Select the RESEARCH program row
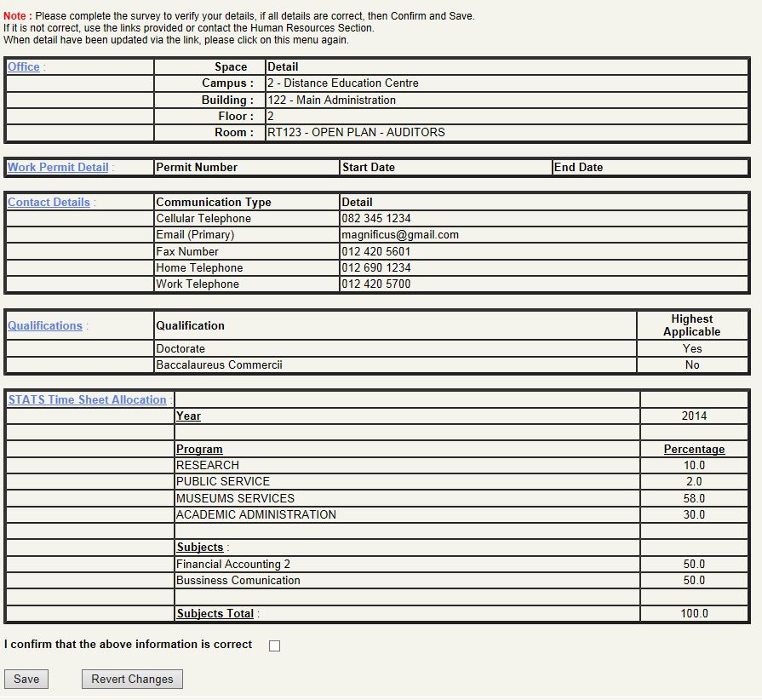Image resolution: width=762 pixels, height=700 pixels. point(206,465)
